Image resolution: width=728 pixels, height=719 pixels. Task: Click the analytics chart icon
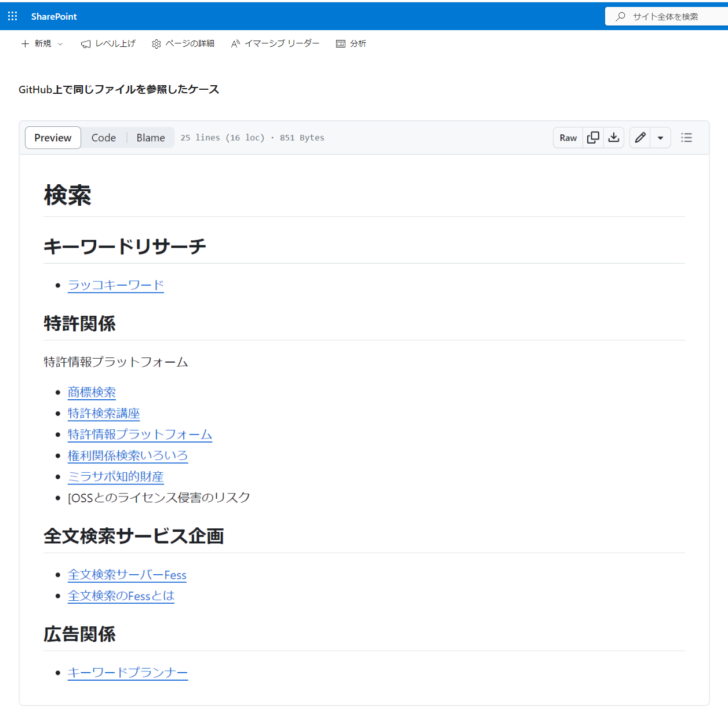(x=340, y=44)
